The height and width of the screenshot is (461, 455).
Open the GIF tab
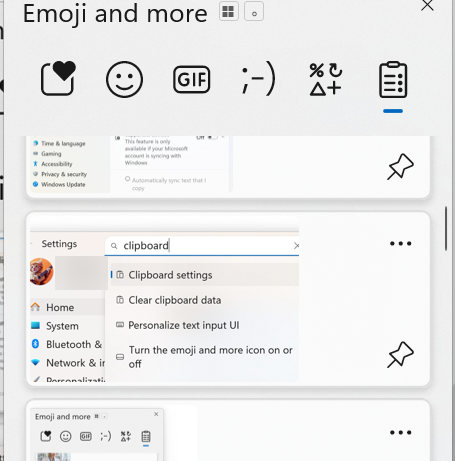[x=192, y=79]
